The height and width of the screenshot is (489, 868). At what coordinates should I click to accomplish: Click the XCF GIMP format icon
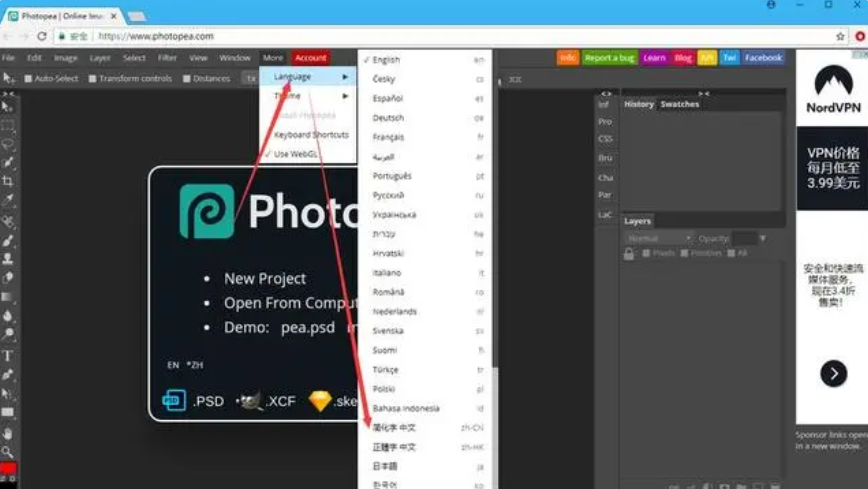pos(250,401)
